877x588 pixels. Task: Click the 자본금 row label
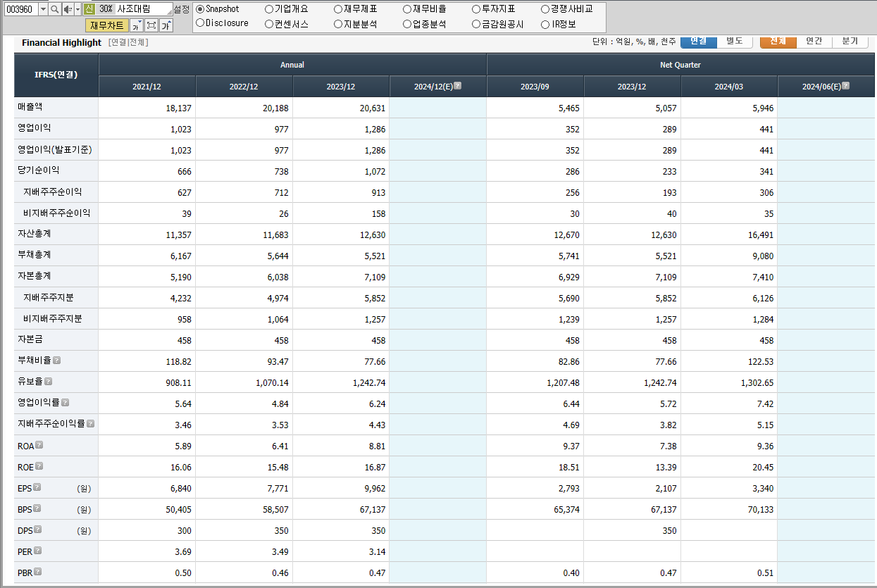30,339
